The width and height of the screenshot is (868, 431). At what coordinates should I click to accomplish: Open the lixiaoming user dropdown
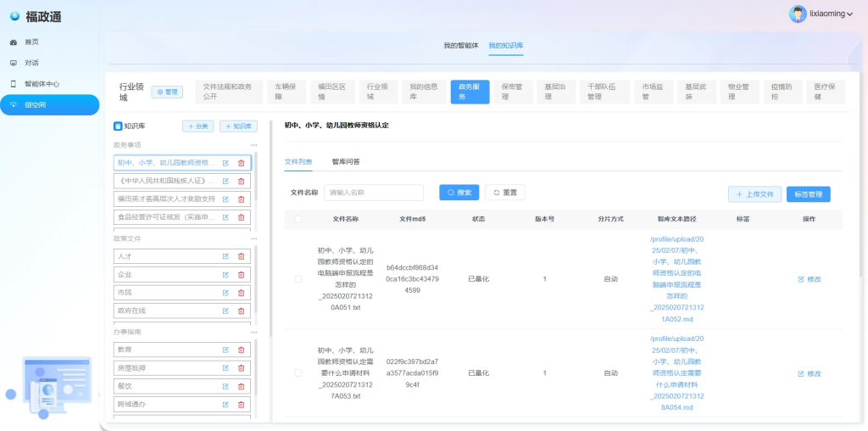click(821, 14)
